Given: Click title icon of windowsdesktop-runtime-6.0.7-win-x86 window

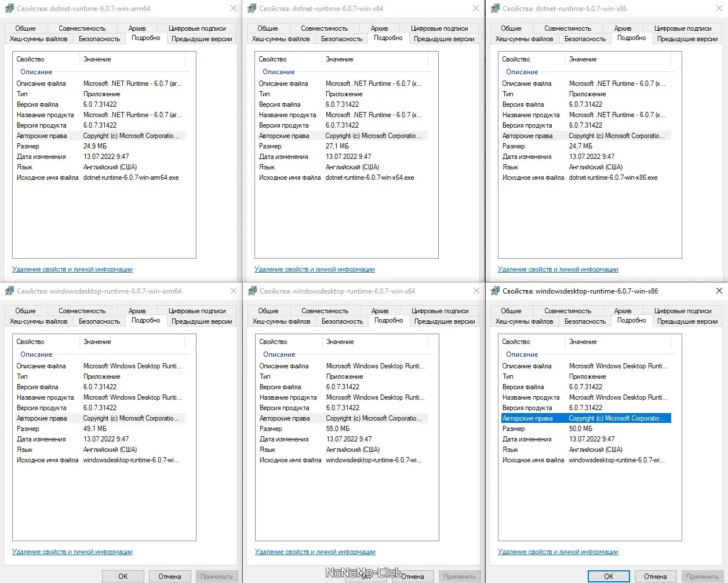Looking at the screenshot, I should (496, 291).
